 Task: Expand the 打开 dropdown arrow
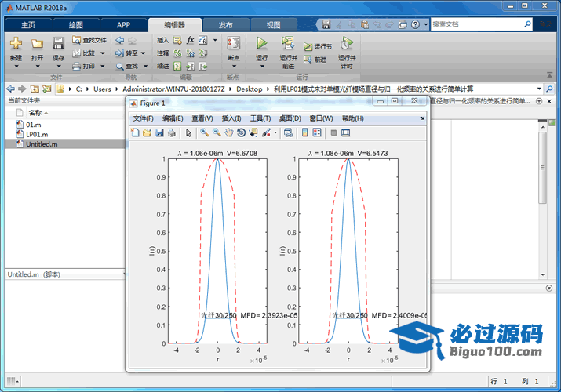pyautogui.click(x=37, y=67)
